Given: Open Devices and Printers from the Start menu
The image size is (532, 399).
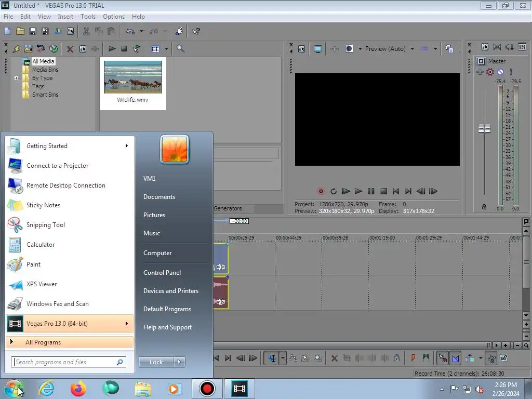Looking at the screenshot, I should (x=170, y=291).
